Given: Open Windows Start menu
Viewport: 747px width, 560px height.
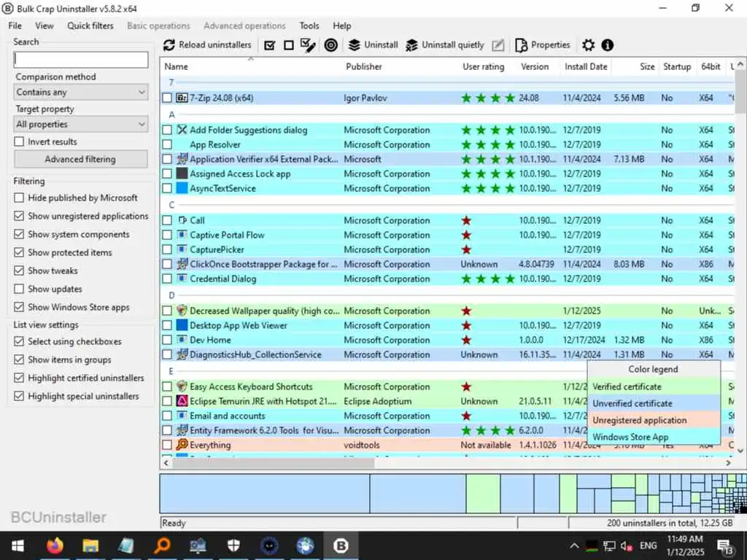Looking at the screenshot, I should 18,545.
